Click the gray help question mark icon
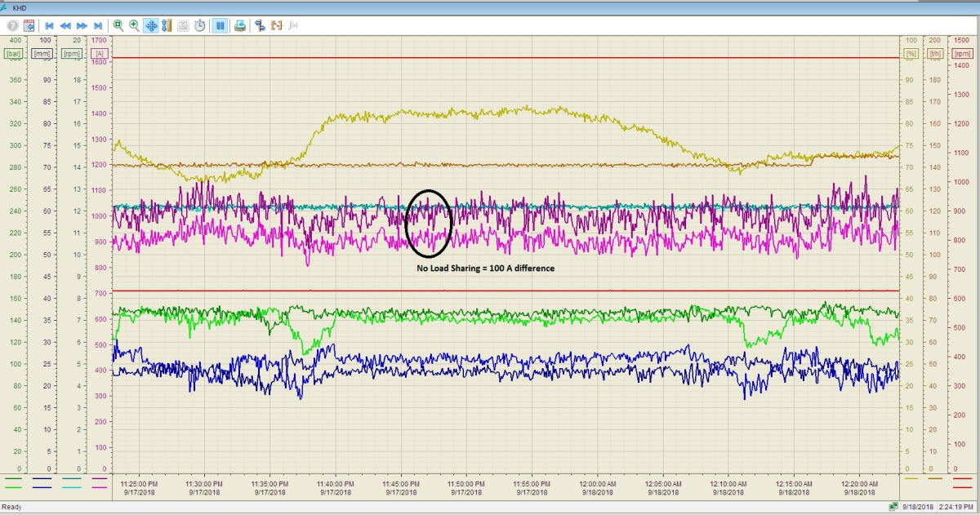The image size is (980, 515). point(13,25)
